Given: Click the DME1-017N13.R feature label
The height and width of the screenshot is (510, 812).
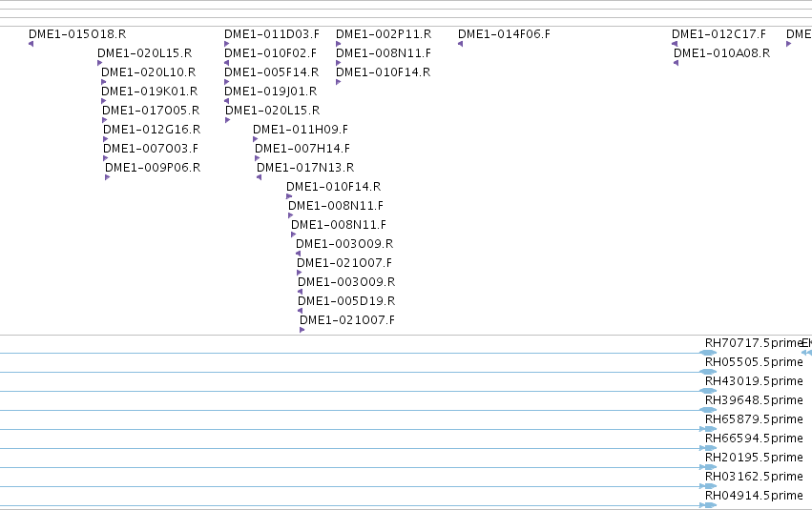Looking at the screenshot, I should 305,168.
